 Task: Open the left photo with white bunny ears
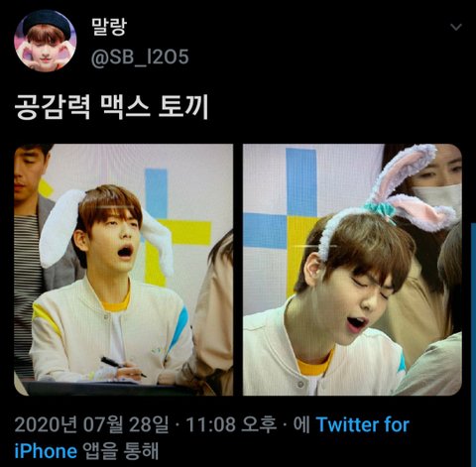123,270
